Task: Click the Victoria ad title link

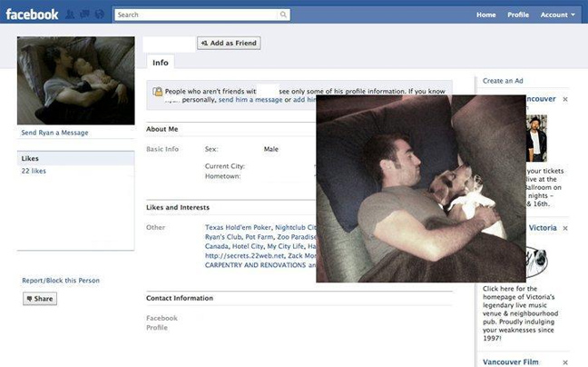Action: pyautogui.click(x=543, y=228)
